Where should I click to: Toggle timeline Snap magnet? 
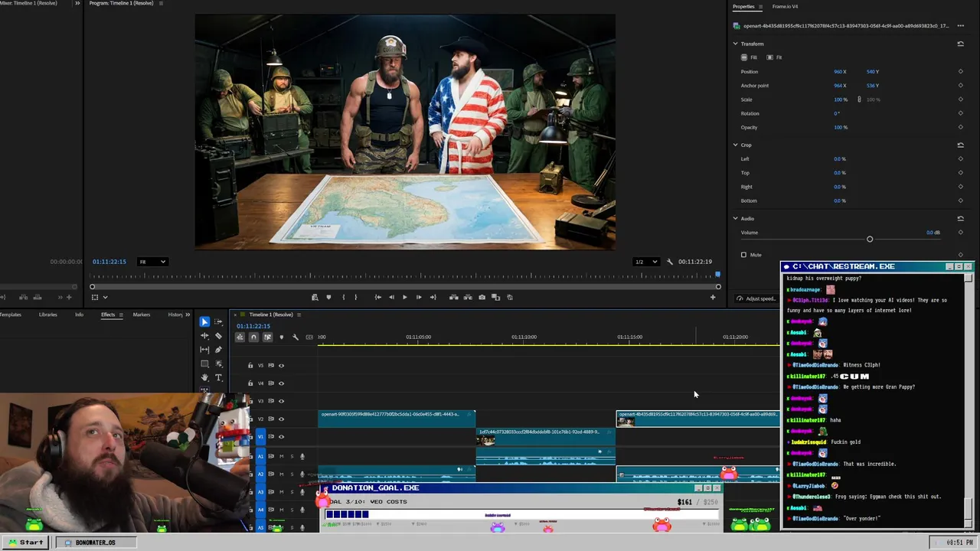253,337
